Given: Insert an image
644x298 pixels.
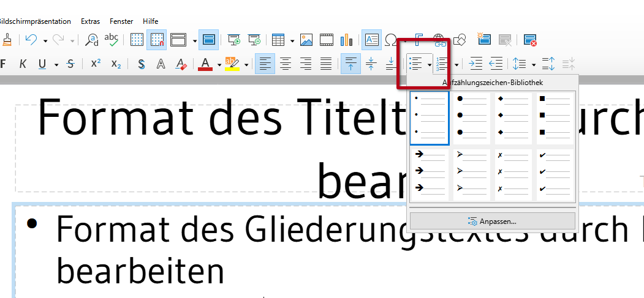Looking at the screenshot, I should click(x=306, y=40).
